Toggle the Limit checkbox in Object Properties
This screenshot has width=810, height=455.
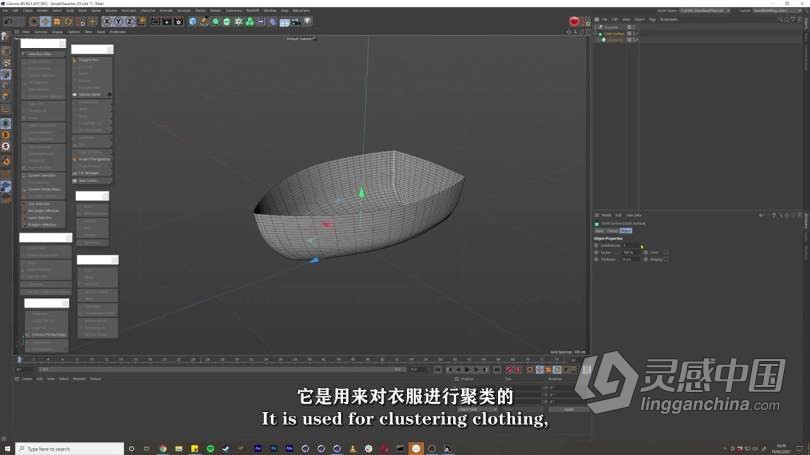pyautogui.click(x=666, y=252)
